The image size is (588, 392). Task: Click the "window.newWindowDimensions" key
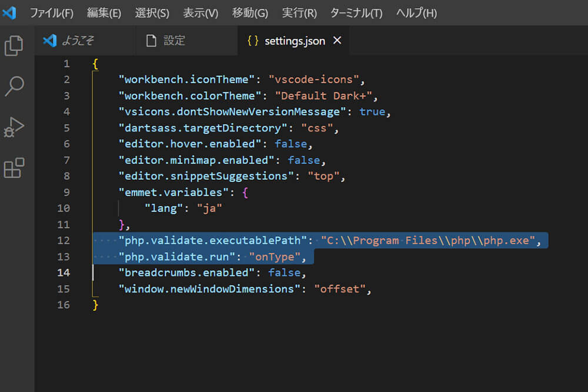pos(209,289)
